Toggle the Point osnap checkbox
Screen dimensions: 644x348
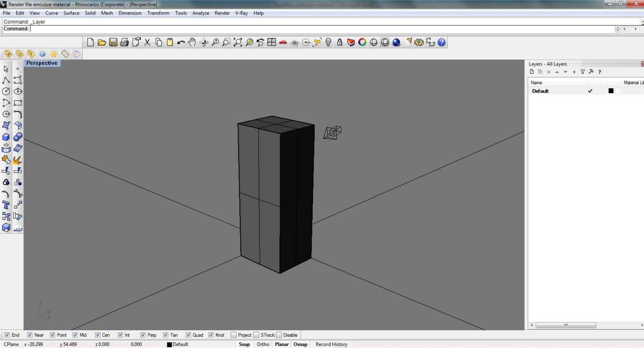point(52,335)
